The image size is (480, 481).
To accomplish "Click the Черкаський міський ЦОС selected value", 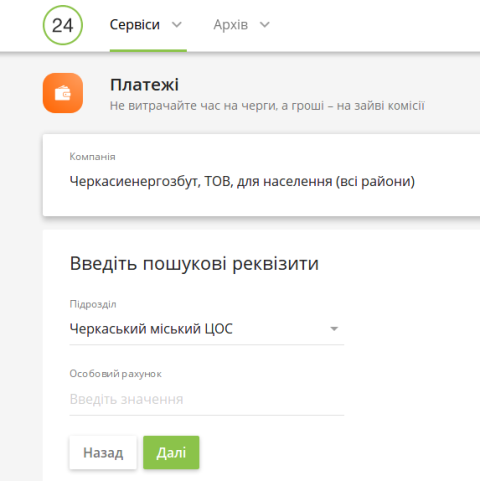I will [151, 329].
